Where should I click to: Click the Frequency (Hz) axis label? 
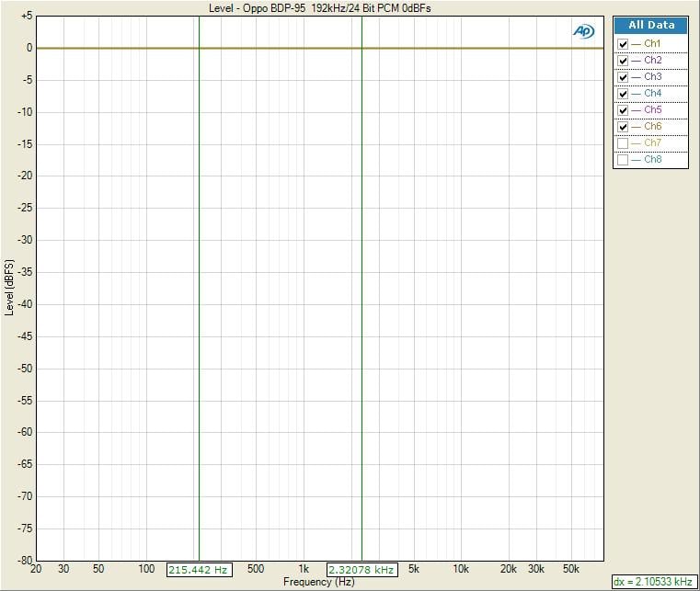pos(319,582)
